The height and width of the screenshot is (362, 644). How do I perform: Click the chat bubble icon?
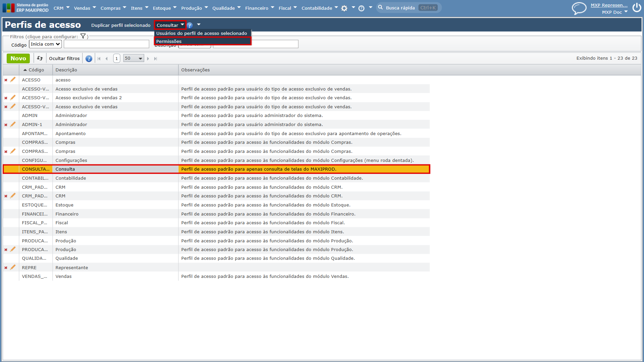click(579, 8)
